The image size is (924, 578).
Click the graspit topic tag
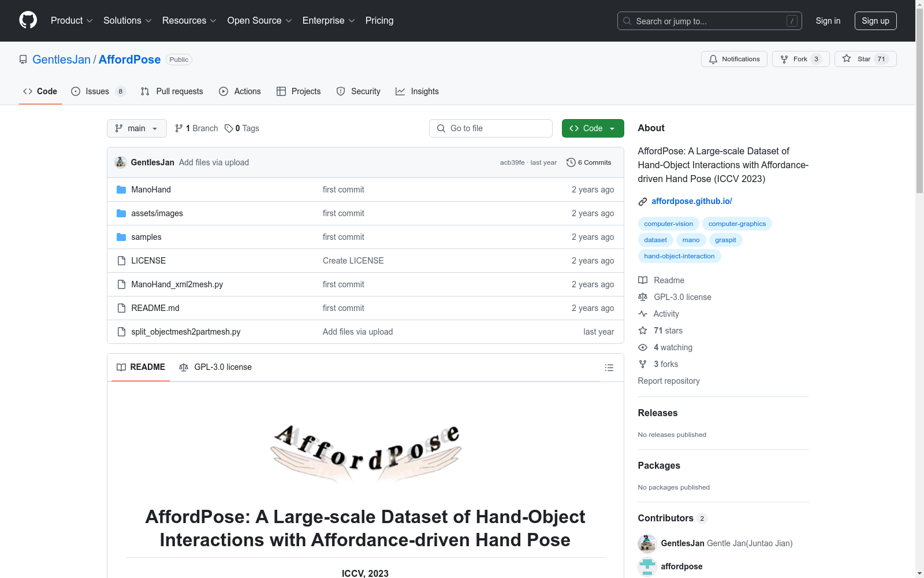(x=725, y=240)
